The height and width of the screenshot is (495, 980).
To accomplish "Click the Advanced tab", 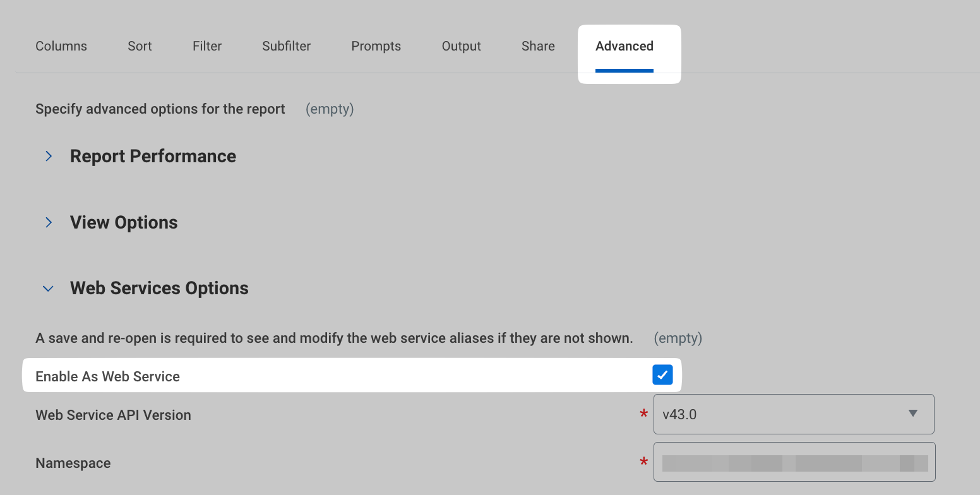I will 624,46.
